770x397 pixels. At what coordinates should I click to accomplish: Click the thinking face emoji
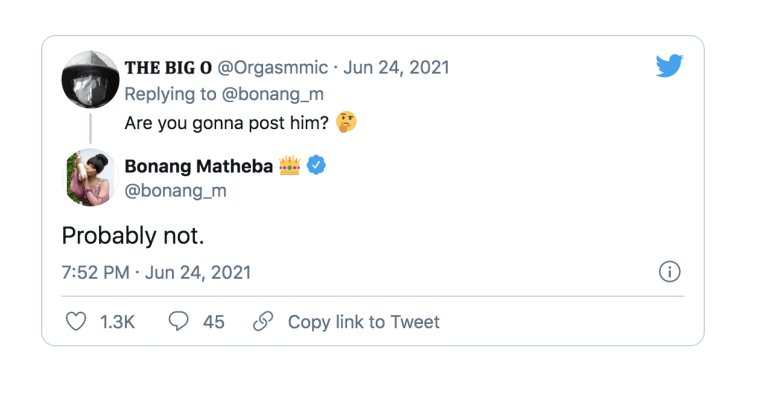346,122
